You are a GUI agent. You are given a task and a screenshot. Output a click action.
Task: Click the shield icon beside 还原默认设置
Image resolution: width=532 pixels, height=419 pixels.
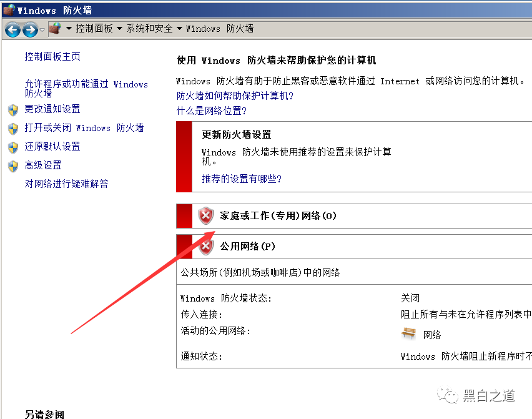(x=13, y=147)
